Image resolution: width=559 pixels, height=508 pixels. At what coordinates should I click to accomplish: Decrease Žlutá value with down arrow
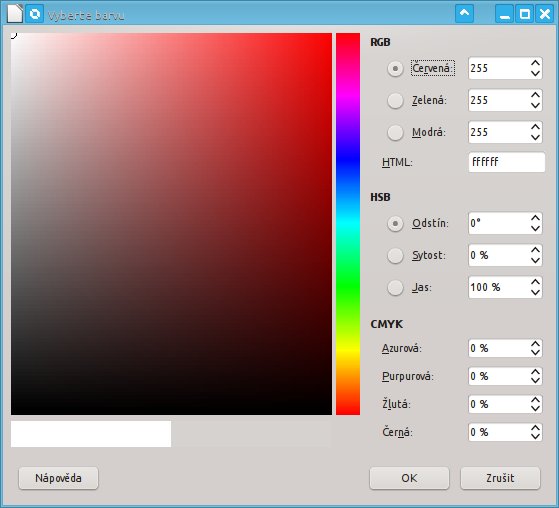(535, 409)
